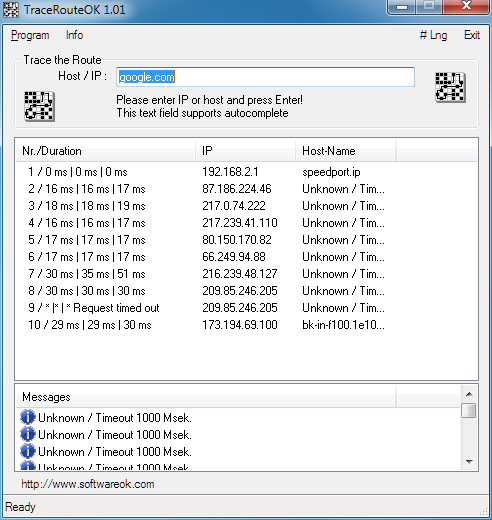The width and height of the screenshot is (492, 520).
Task: Click Messages list scroll up arrow
Action: [x=469, y=394]
